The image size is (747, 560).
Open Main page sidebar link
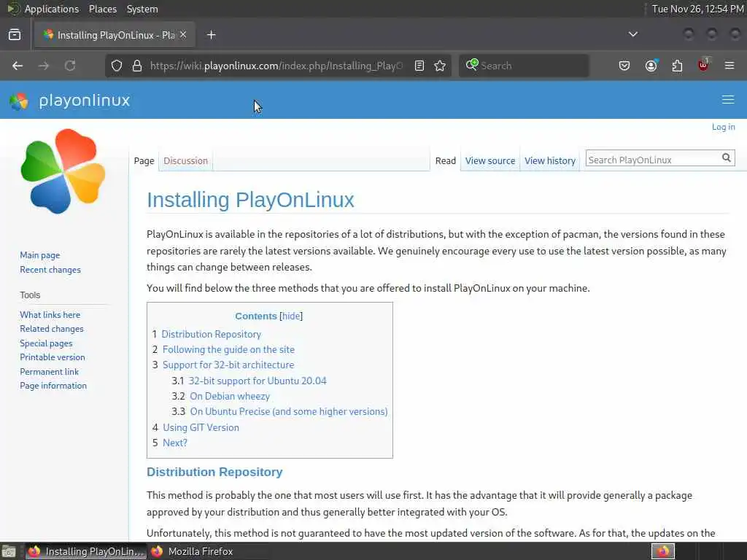(x=40, y=255)
